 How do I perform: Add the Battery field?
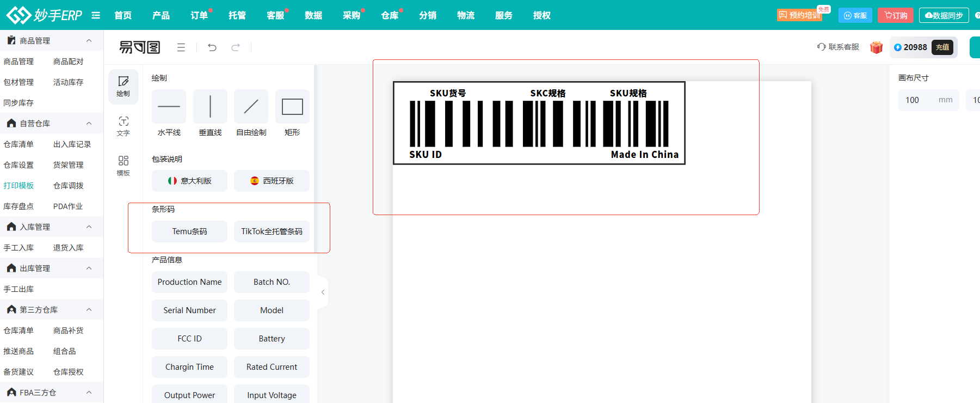tap(272, 339)
